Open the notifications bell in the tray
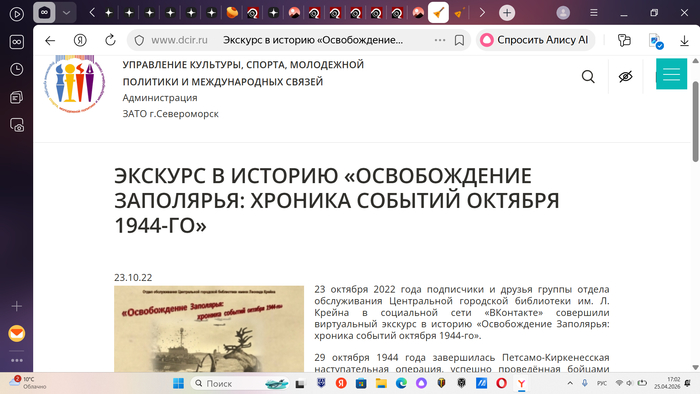The width and height of the screenshot is (700, 394). (688, 383)
